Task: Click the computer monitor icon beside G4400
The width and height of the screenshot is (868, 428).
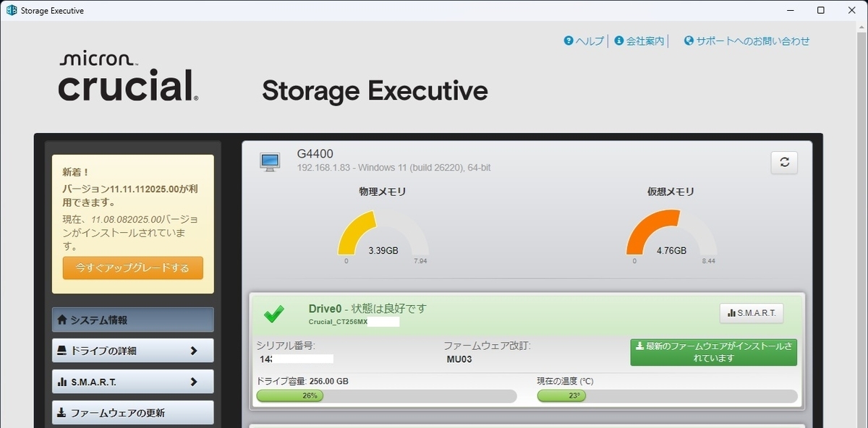Action: 270,162
